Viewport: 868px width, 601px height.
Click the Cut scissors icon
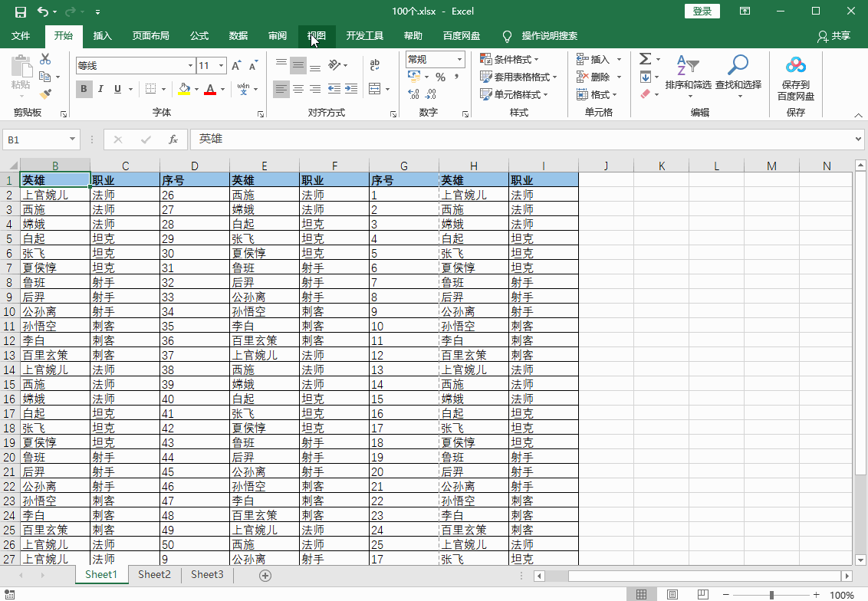45,59
